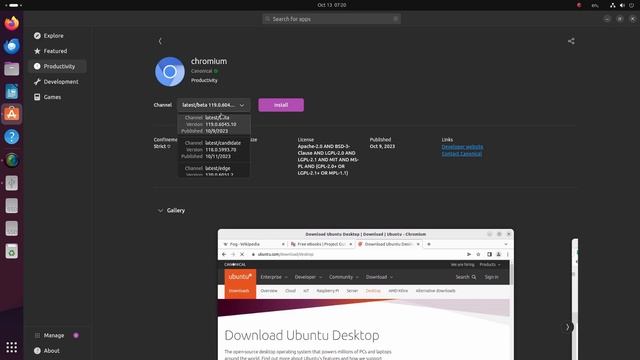Click the App Center dock icon
The image size is (640, 360).
(x=11, y=114)
